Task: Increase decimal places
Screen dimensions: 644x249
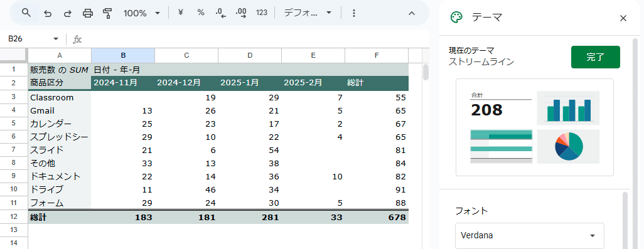Action: (241, 13)
